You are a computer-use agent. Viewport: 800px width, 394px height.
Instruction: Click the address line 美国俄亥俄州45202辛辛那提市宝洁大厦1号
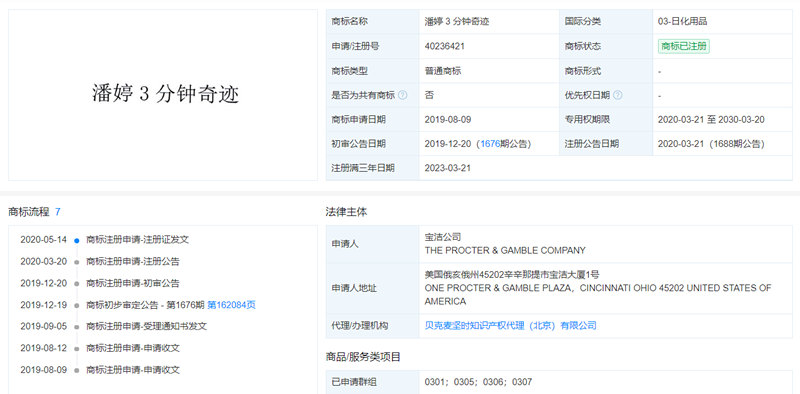click(x=512, y=275)
